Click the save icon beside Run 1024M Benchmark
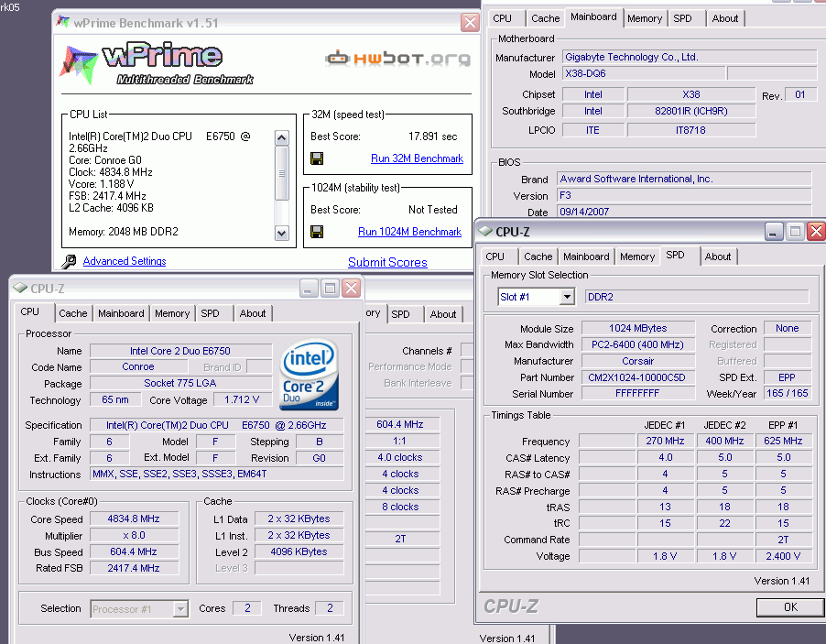Screen dimensions: 826x644 [317, 232]
